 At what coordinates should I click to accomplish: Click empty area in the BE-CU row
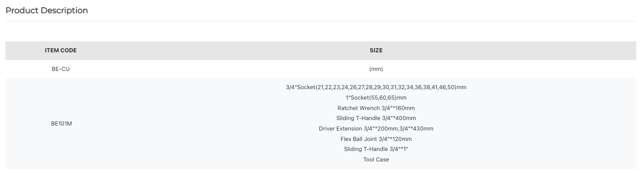(x=218, y=69)
